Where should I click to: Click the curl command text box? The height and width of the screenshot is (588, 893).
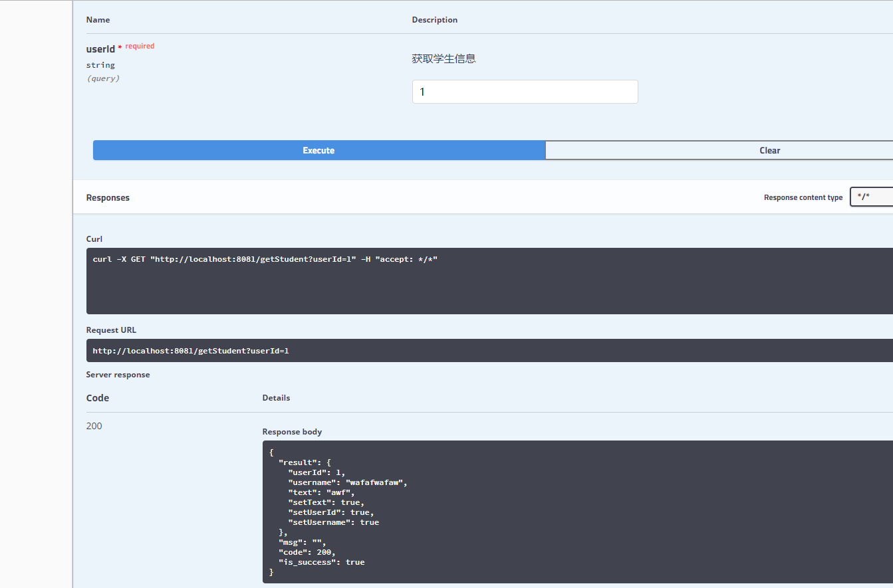[489, 281]
